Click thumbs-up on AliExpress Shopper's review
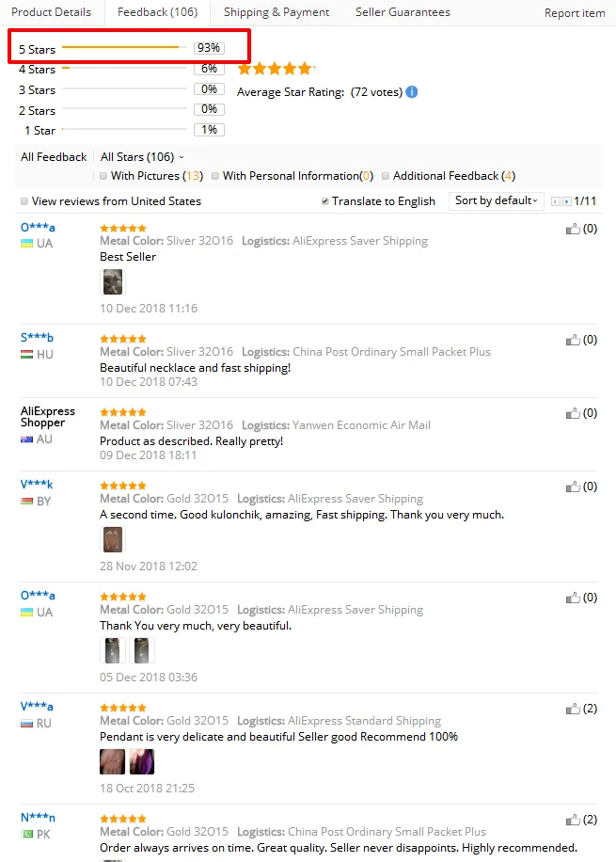 click(x=573, y=413)
